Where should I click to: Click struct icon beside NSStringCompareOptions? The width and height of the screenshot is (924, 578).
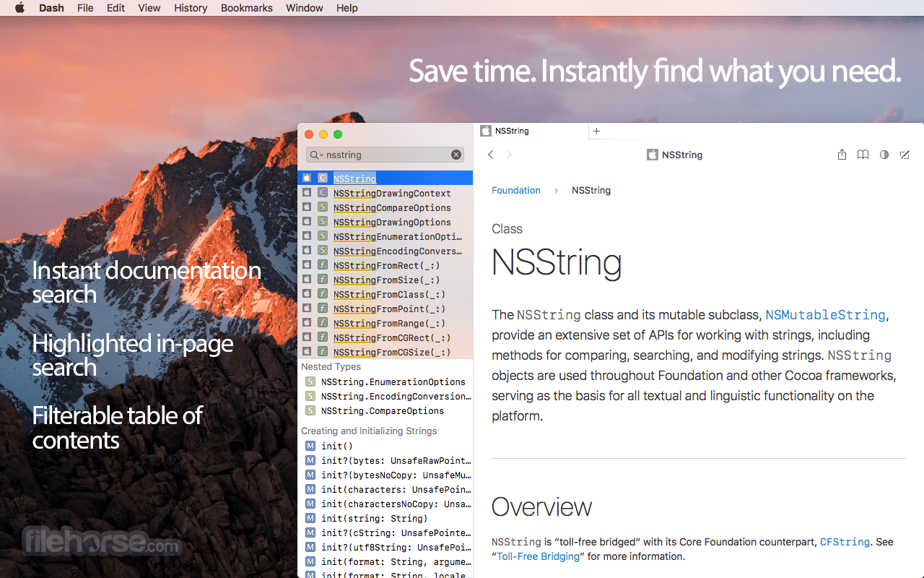click(x=323, y=207)
